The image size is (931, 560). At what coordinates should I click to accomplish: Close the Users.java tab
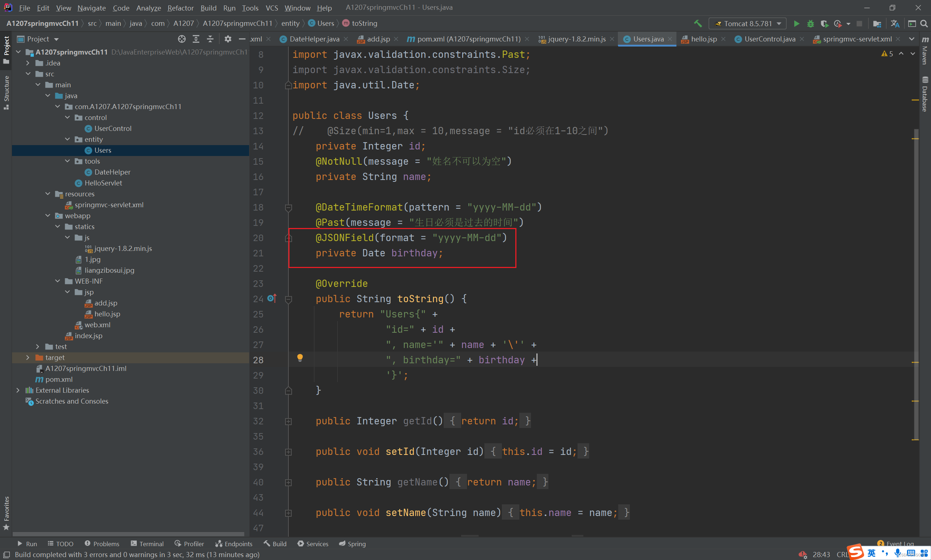point(670,39)
